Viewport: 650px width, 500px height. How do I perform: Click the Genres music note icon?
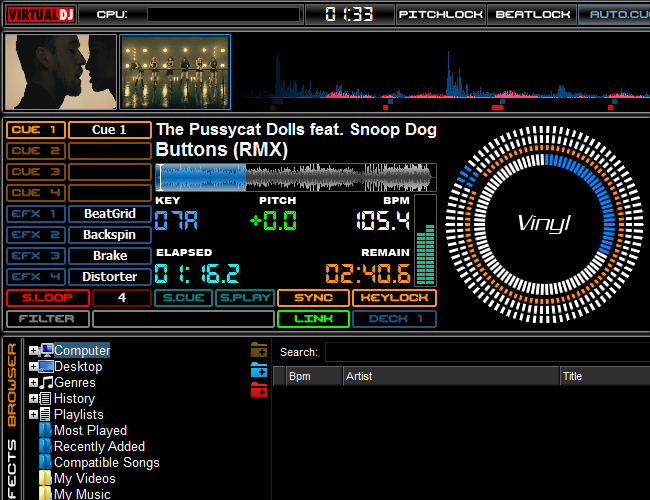pyautogui.click(x=46, y=382)
